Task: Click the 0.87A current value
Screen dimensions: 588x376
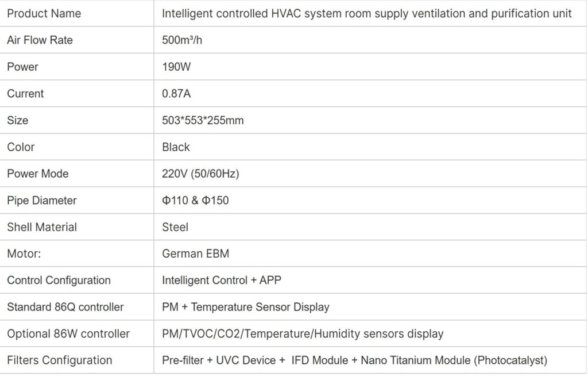Action: tap(176, 93)
